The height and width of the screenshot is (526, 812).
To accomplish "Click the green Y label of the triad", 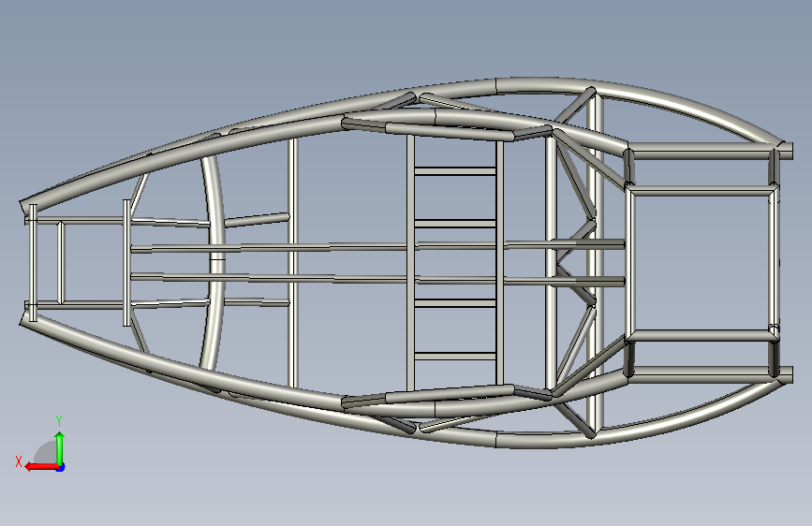I will pyautogui.click(x=59, y=421).
